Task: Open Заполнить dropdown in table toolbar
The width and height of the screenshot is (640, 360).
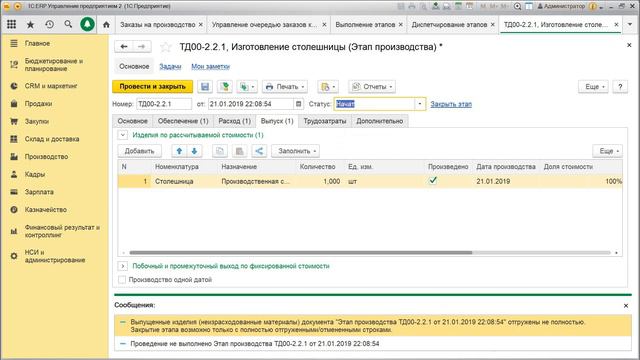Action: [296, 151]
